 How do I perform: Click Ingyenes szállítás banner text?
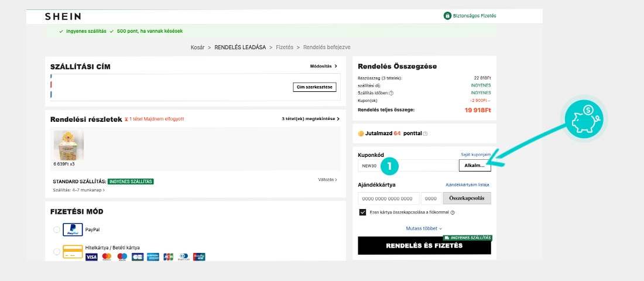(86, 31)
